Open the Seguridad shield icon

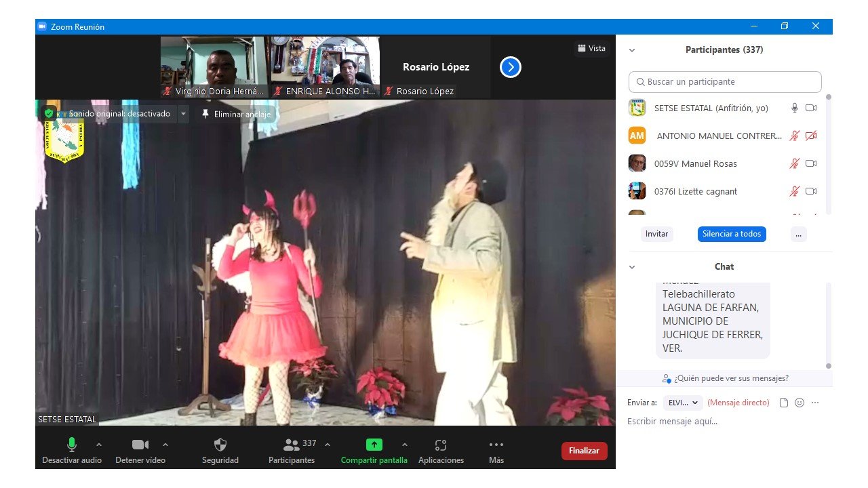pyautogui.click(x=220, y=445)
